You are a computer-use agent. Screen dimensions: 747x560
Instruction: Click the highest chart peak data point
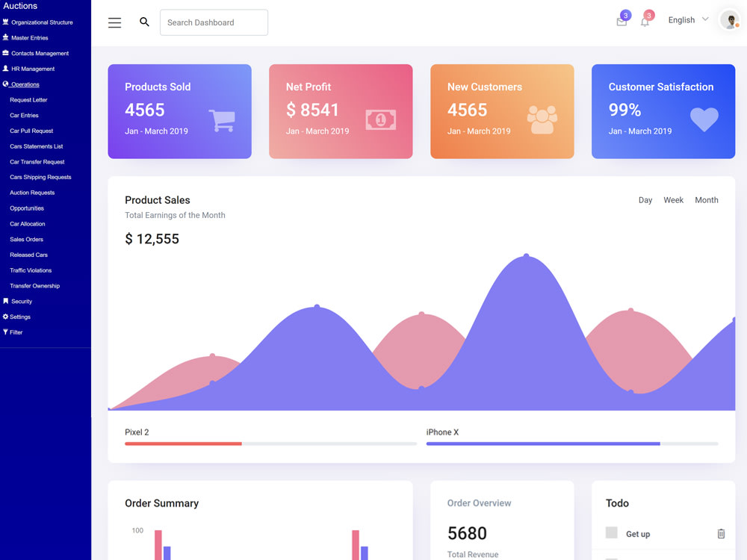527,256
